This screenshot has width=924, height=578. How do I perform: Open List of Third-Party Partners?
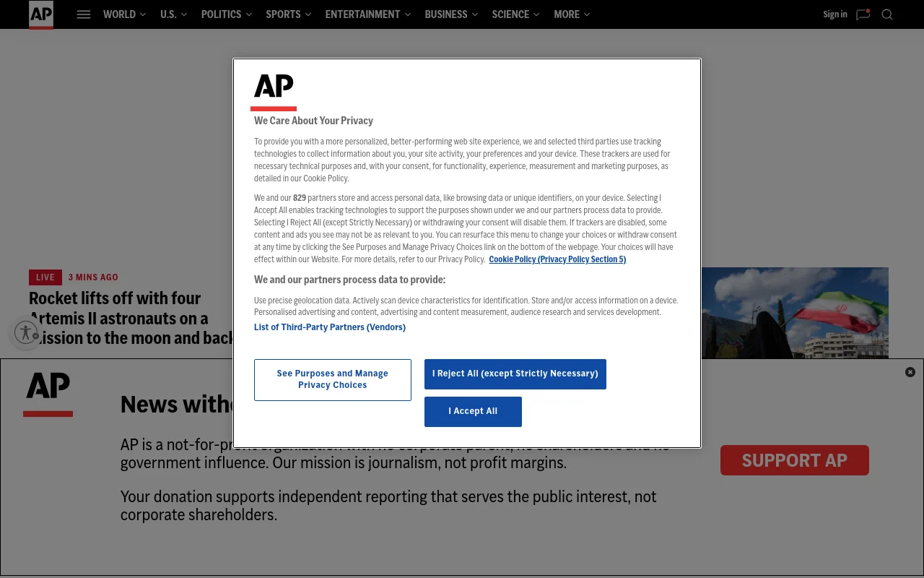tap(330, 327)
